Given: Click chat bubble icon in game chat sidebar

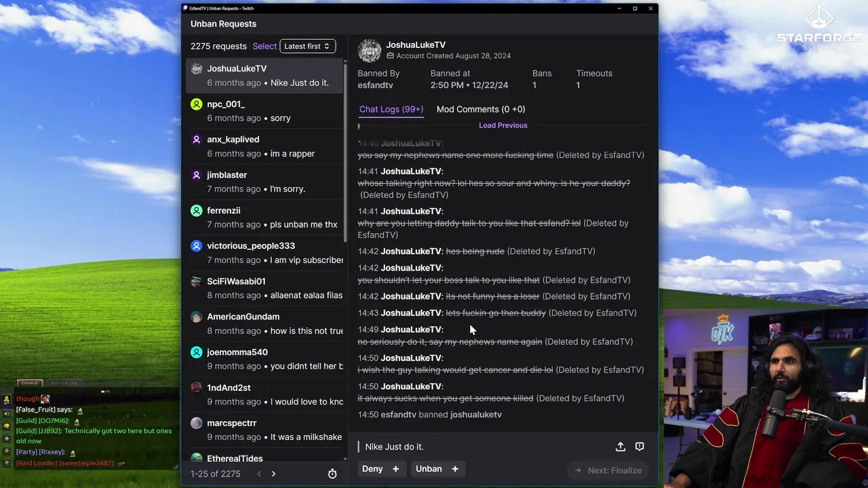Looking at the screenshot, I should 6,426.
